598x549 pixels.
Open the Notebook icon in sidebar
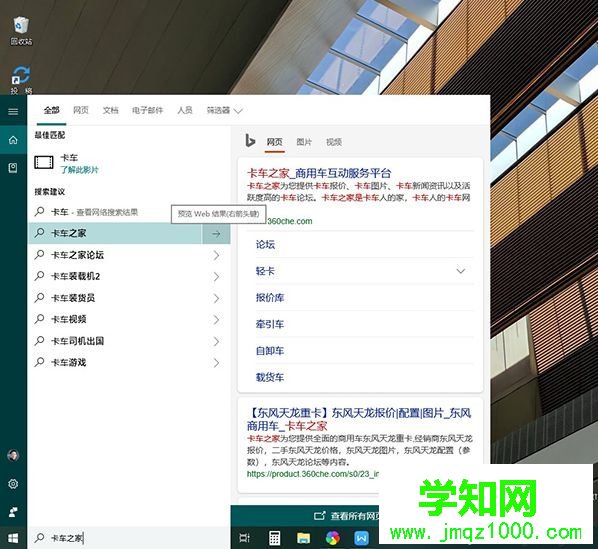click(13, 168)
